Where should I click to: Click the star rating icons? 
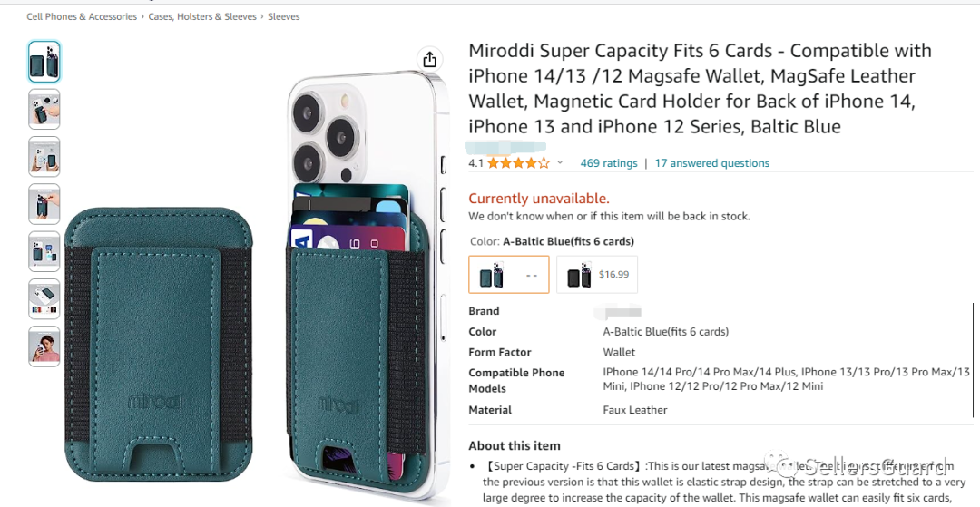[x=518, y=163]
